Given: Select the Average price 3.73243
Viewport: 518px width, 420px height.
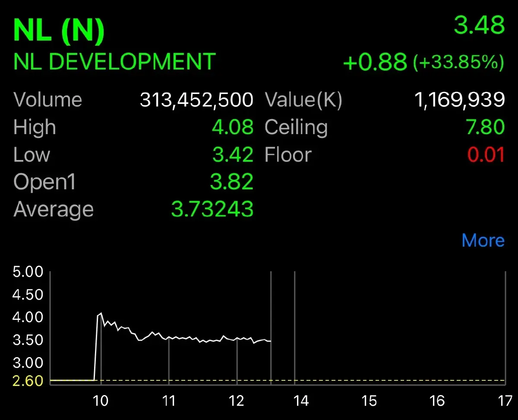Looking at the screenshot, I should [x=212, y=210].
